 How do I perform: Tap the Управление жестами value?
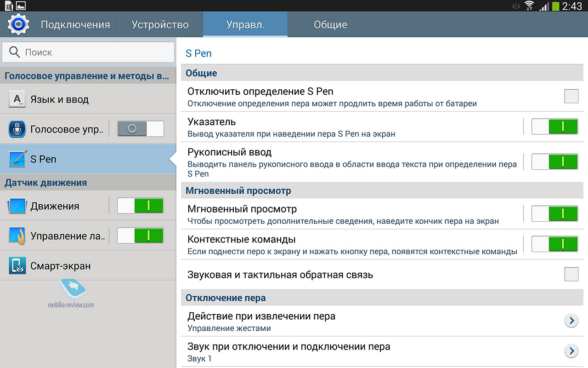pyautogui.click(x=229, y=328)
